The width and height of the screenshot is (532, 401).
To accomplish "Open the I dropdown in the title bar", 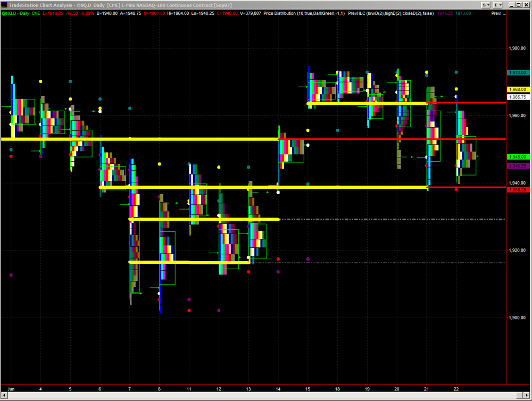I will click(497, 5).
